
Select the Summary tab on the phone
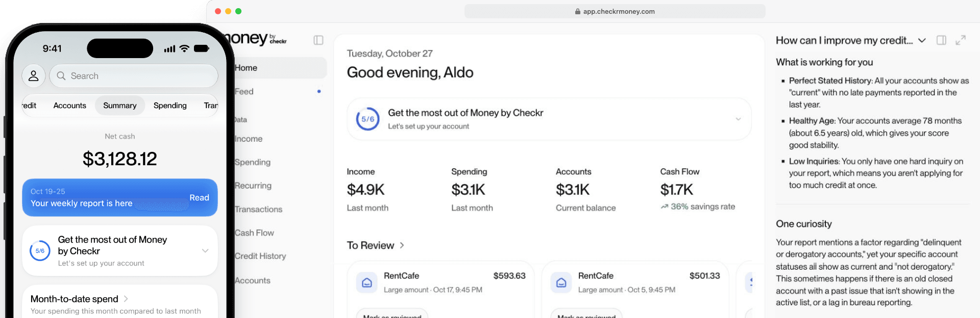click(120, 105)
